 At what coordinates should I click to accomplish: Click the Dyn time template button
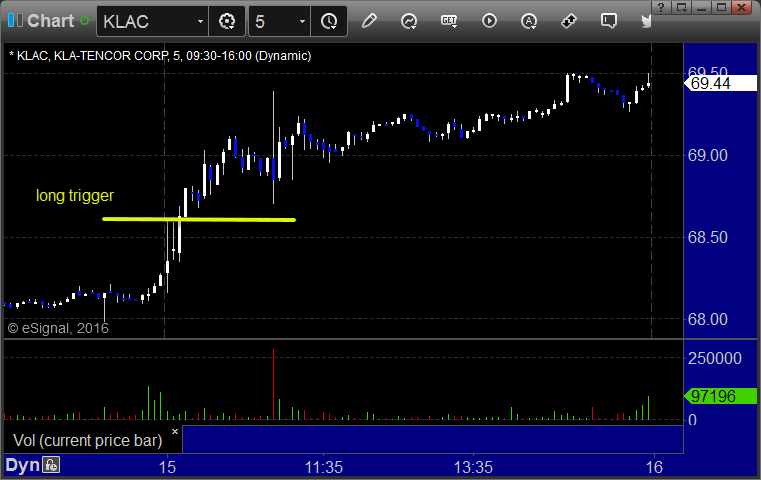[22, 465]
